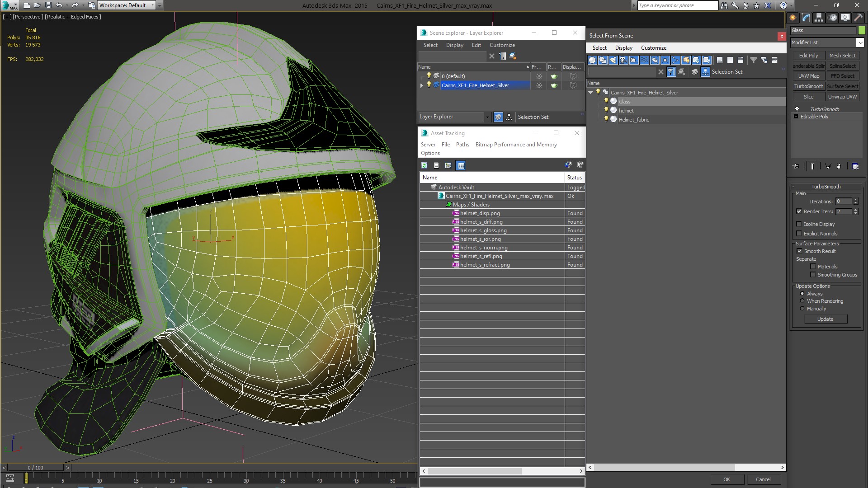Click the UVW Map button

[x=808, y=76]
